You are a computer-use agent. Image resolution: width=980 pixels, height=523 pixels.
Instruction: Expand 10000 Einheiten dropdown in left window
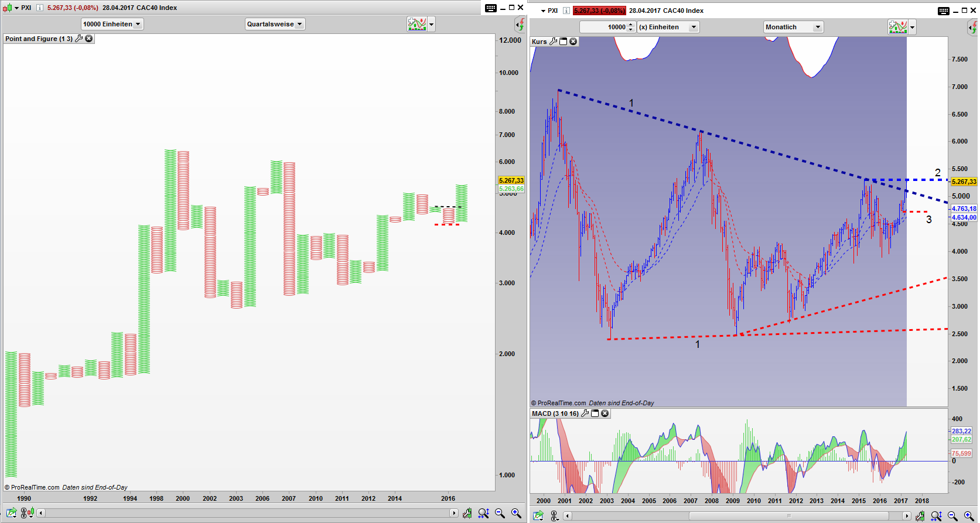tap(112, 24)
